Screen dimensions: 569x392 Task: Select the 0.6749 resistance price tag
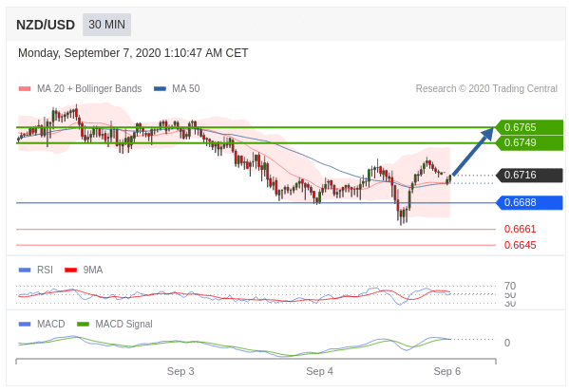(x=529, y=143)
